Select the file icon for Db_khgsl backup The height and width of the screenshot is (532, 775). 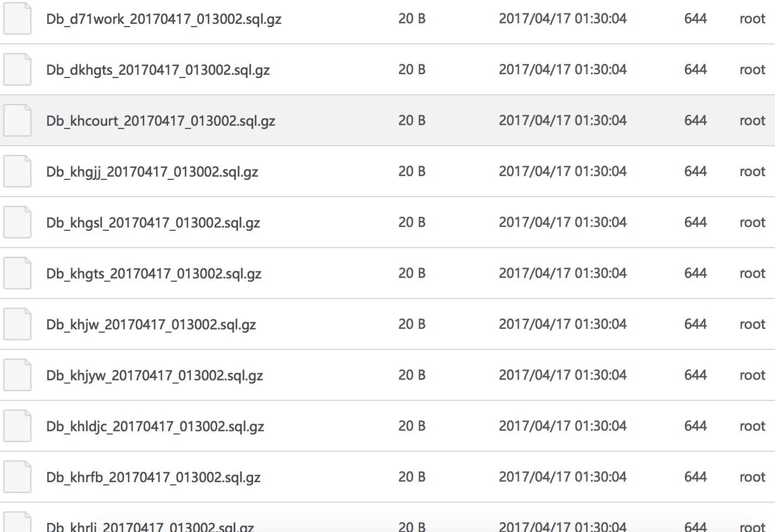pos(17,222)
